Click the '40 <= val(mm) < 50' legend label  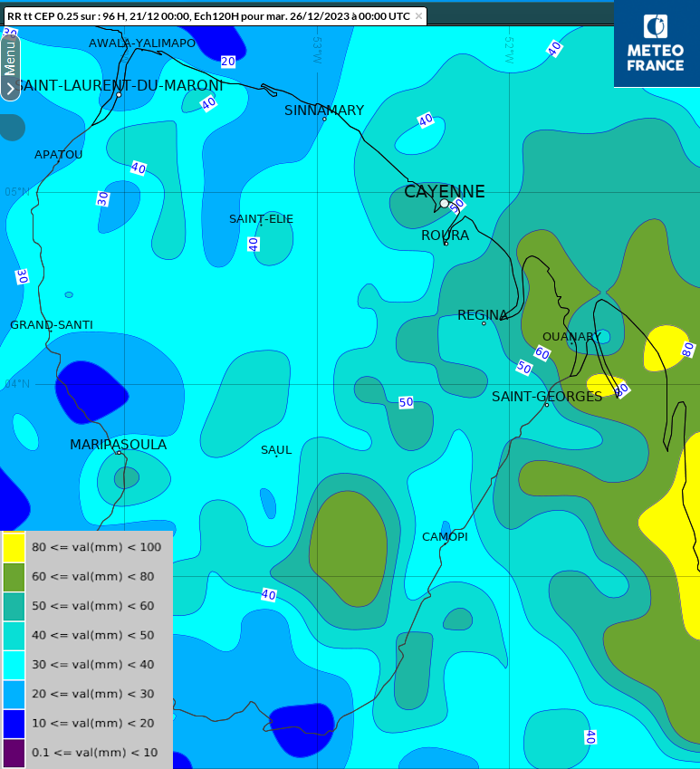click(92, 635)
